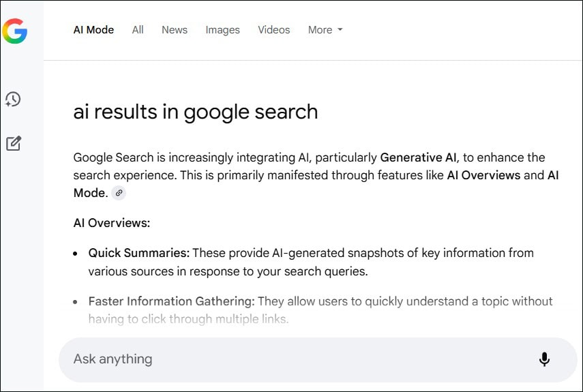The width and height of the screenshot is (583, 392).
Task: Click the "Faster Information Gathering:" bullet label
Action: 171,301
